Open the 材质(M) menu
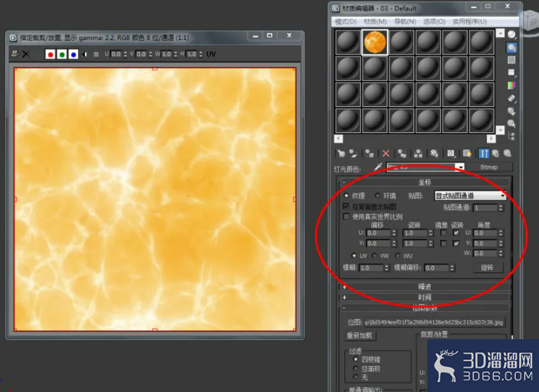Viewport: 539px width, 392px height. point(375,22)
